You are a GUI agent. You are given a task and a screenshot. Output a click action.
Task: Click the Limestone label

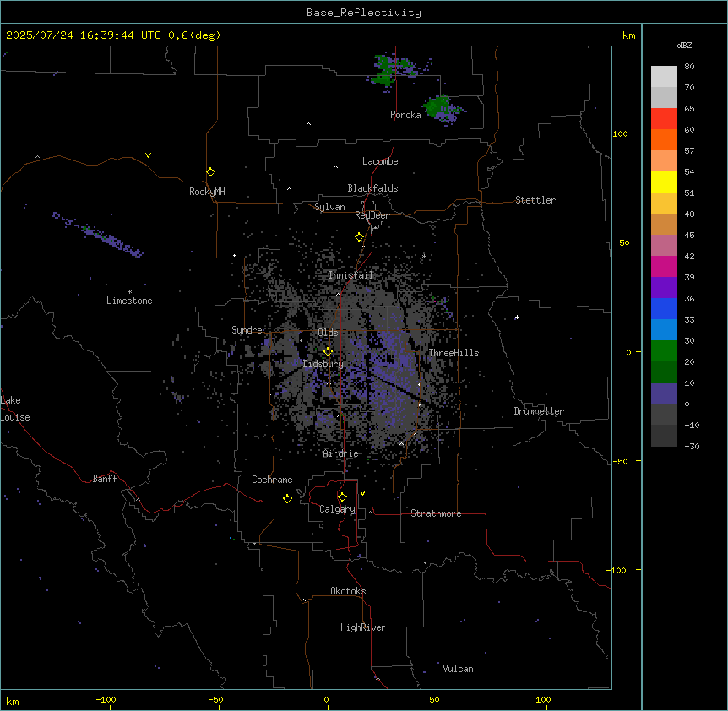[129, 301]
